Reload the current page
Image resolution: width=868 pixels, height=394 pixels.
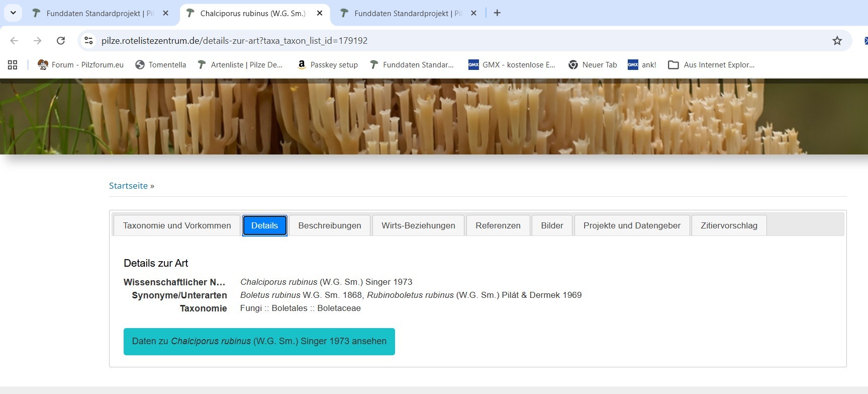61,41
